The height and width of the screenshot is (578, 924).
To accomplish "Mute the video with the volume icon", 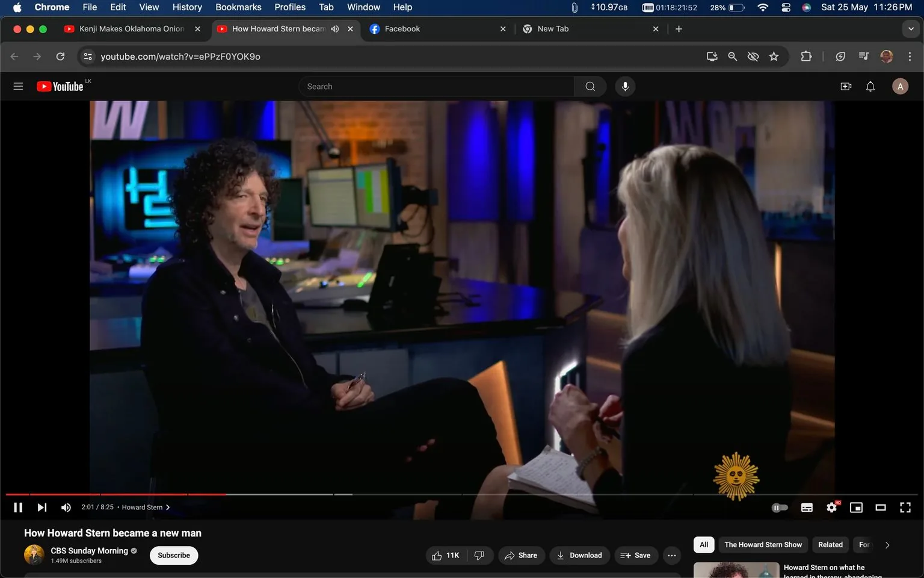I will click(66, 507).
